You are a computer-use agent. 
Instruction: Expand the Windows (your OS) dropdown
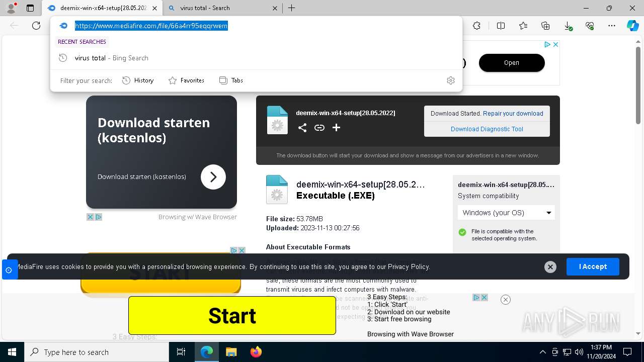click(506, 213)
